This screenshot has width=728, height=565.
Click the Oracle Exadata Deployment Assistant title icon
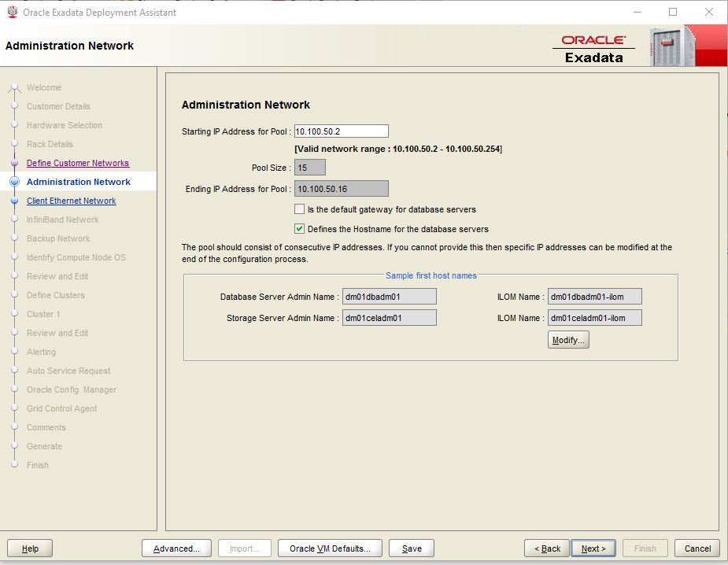point(13,12)
